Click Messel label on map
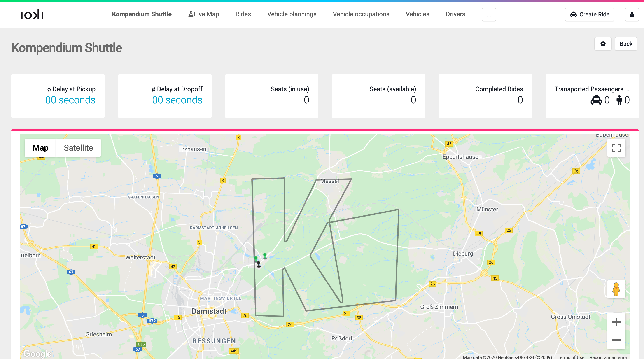This screenshot has width=644, height=359. pyautogui.click(x=329, y=181)
